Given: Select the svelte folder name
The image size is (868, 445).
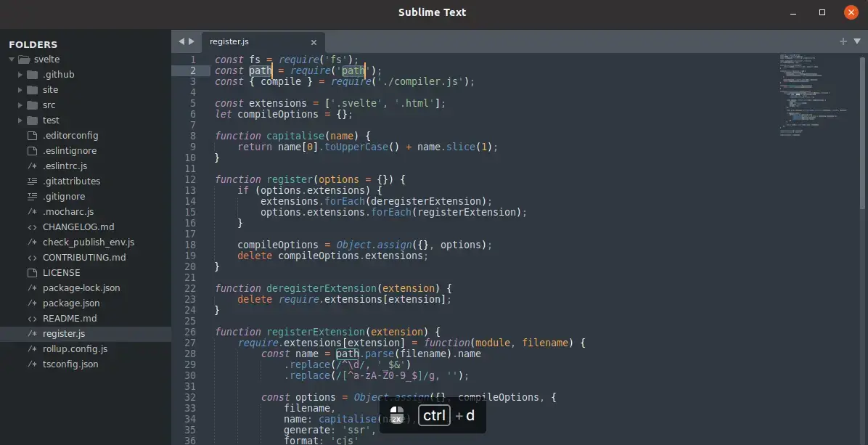Looking at the screenshot, I should coord(46,60).
